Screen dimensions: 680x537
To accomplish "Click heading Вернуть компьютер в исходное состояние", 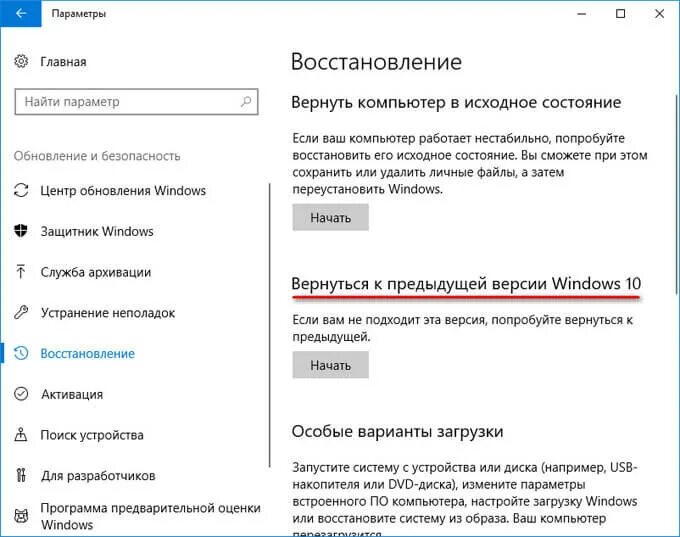I will (456, 103).
